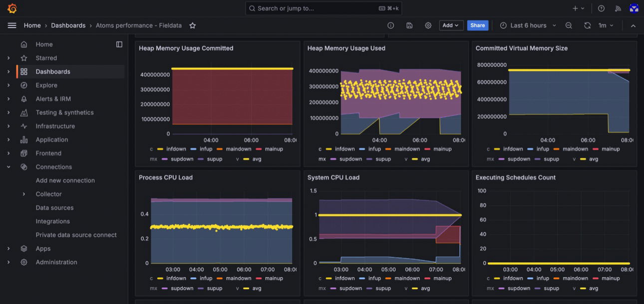Save the dashboard with disk icon
Viewport: 644px width, 304px height.
click(409, 25)
